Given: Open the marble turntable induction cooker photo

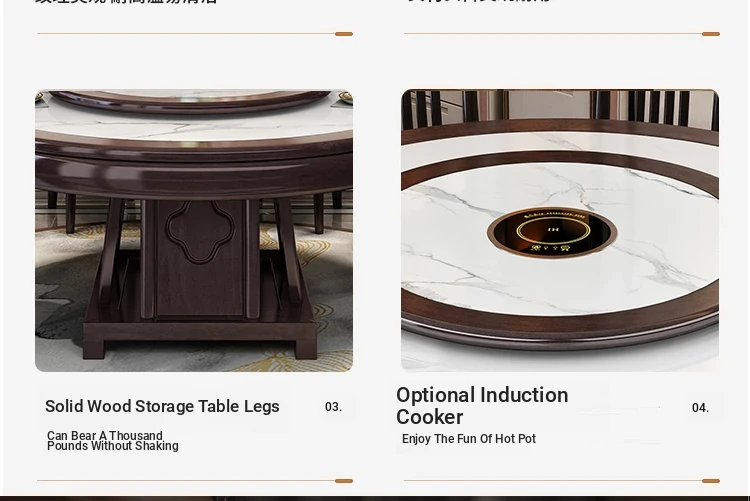Looking at the screenshot, I should 560,230.
